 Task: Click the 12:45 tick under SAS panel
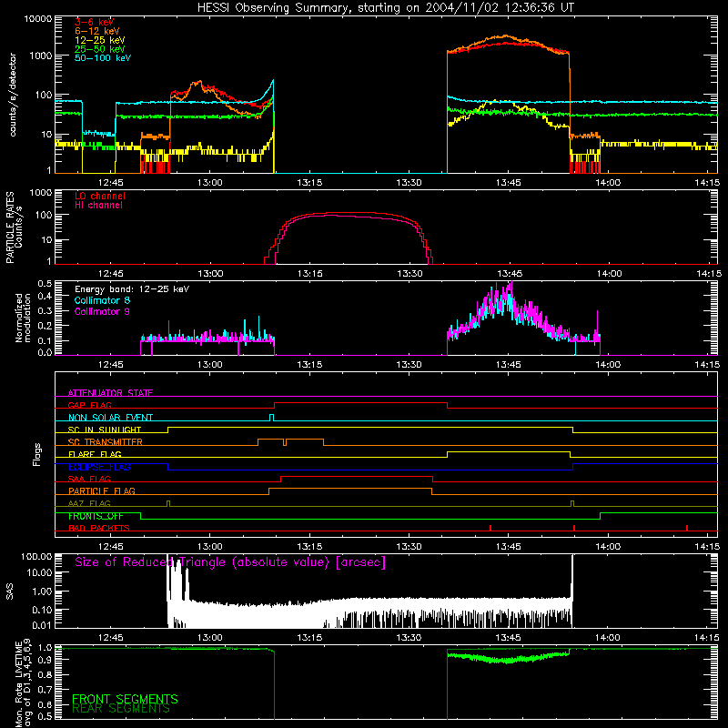(111, 638)
